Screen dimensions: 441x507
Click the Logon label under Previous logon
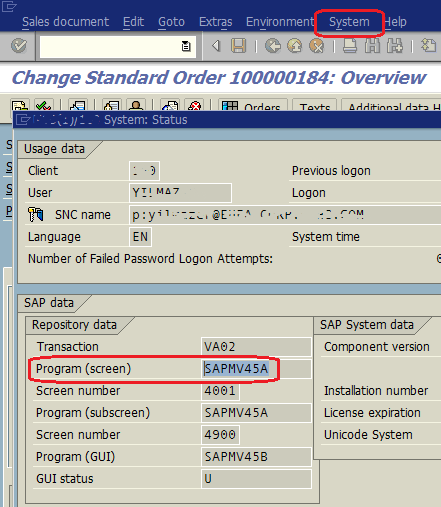pyautogui.click(x=309, y=193)
